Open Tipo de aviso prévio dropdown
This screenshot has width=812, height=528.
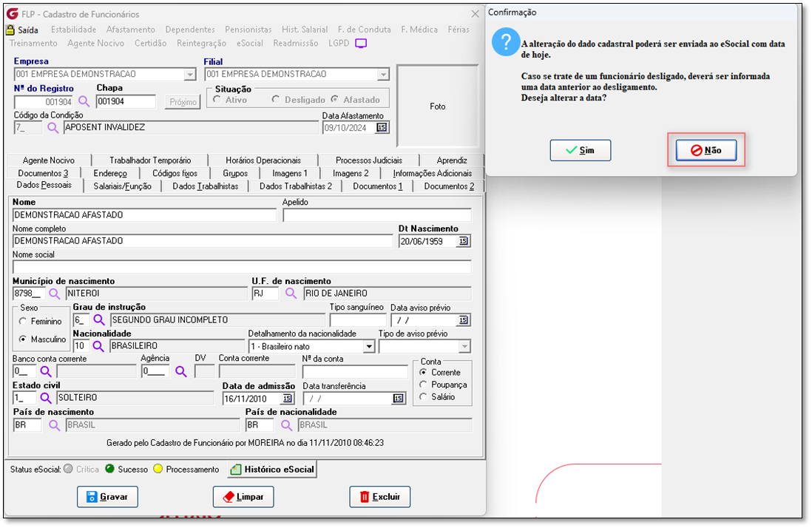click(464, 346)
